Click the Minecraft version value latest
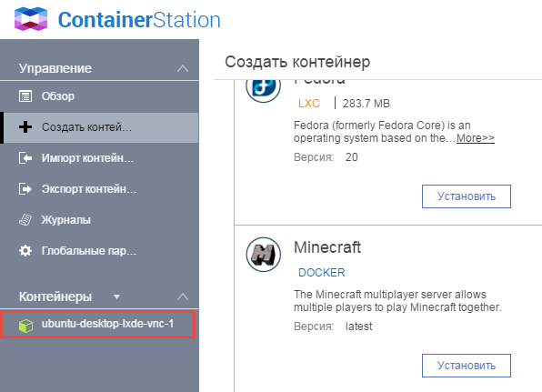This screenshot has height=392, width=542. pos(359,327)
